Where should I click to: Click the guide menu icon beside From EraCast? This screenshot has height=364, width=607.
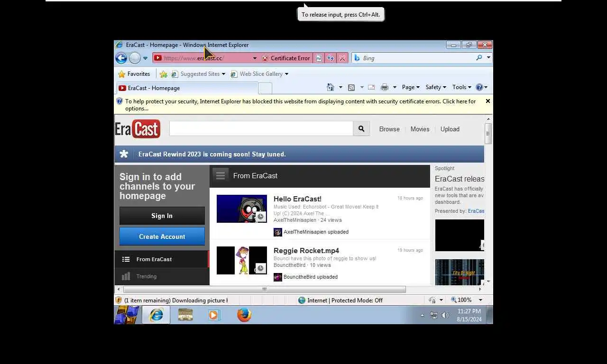221,175
